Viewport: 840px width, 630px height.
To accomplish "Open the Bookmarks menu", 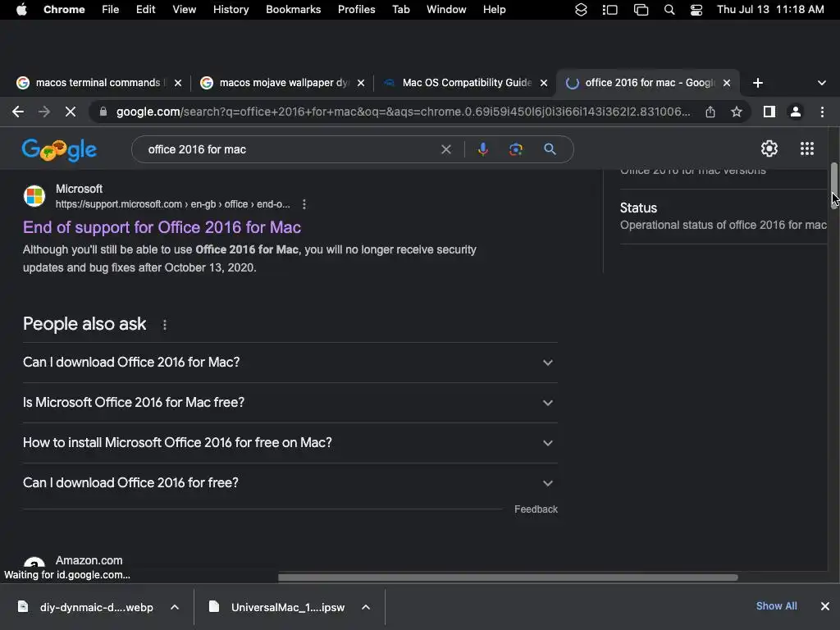I will coord(293,10).
